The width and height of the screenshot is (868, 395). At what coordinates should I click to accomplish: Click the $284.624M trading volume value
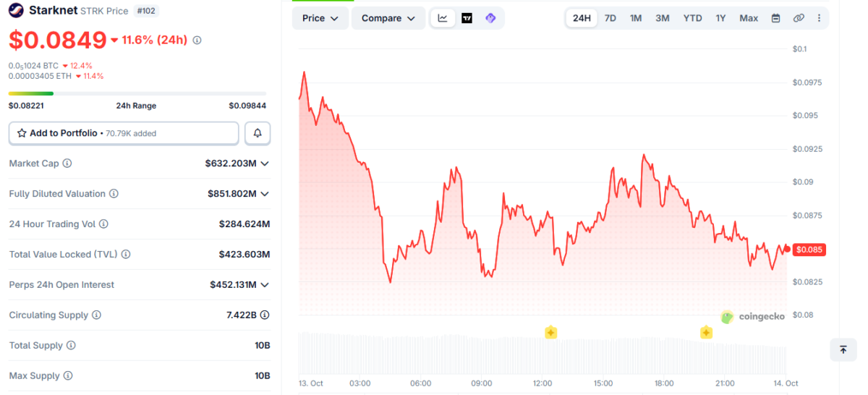point(244,224)
